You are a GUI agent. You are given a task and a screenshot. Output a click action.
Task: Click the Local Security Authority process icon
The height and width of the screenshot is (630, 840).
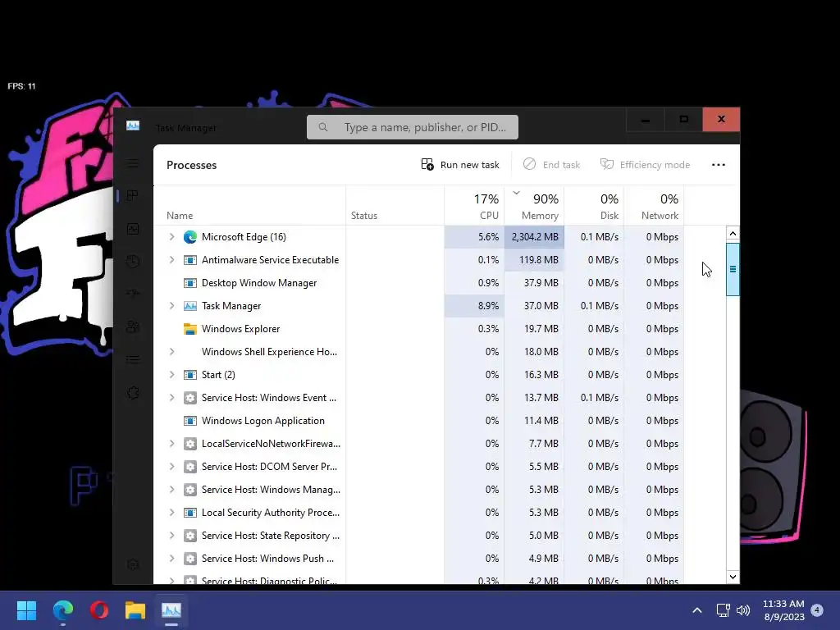[x=189, y=513]
